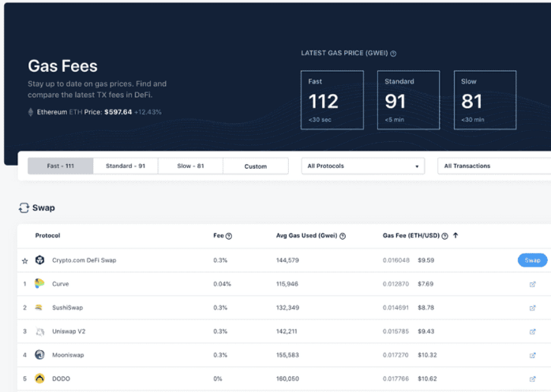Click the help icon next to Gas Fee (ETH/USD)

pos(444,236)
